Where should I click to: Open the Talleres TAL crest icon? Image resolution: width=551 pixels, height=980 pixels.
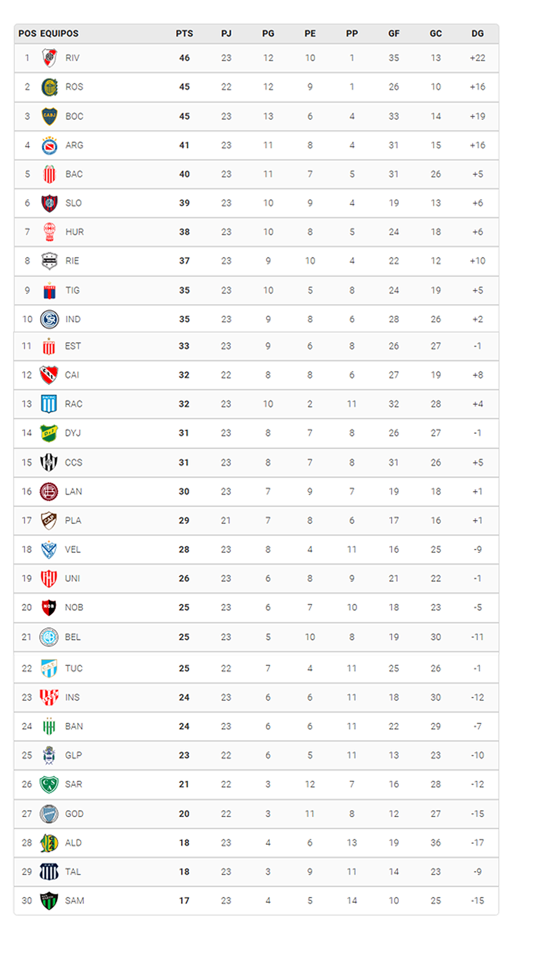[49, 872]
